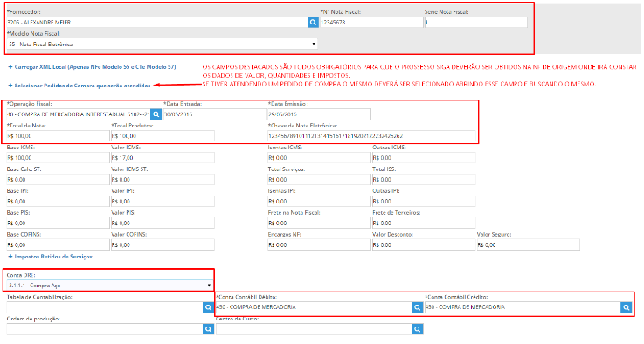
Task: Click the Tabela de Contabilização input field
Action: [105, 307]
